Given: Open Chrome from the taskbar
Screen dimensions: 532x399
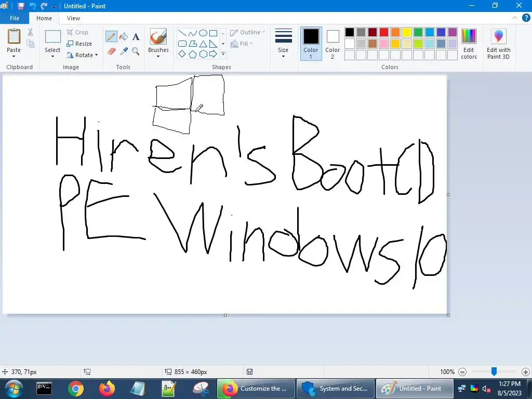Looking at the screenshot, I should (76, 389).
